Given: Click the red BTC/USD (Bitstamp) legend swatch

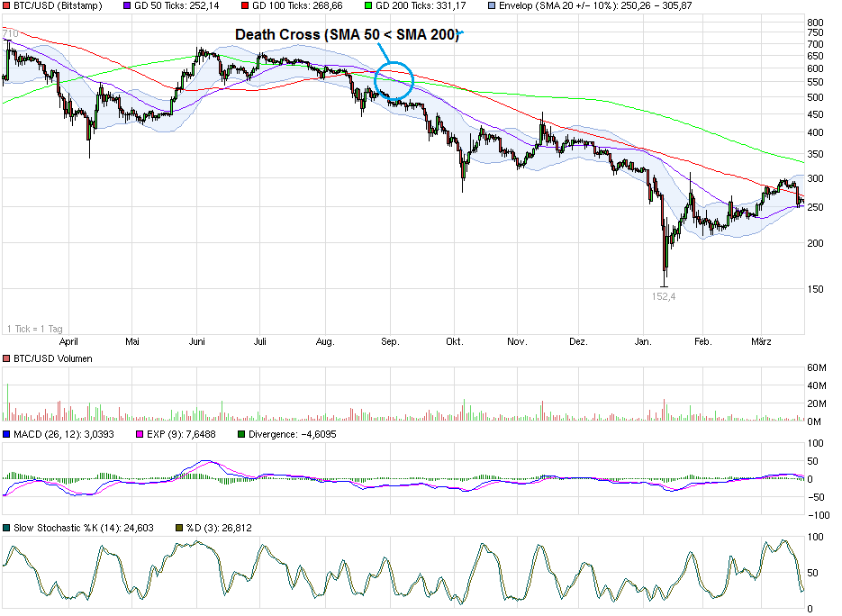Looking at the screenshot, I should pos(6,6).
